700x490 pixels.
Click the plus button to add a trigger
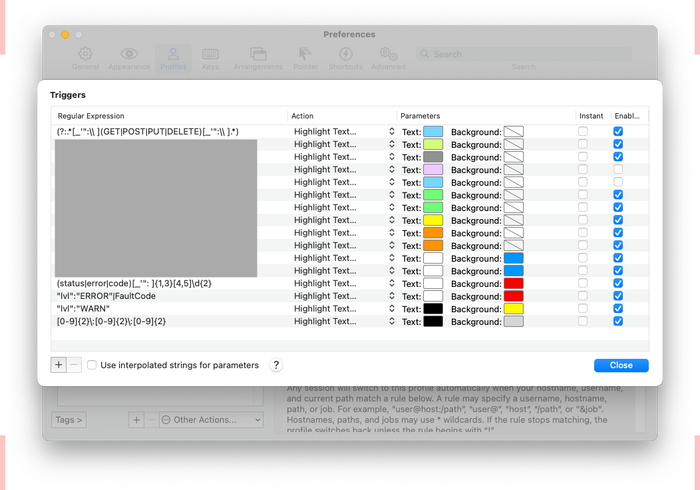59,365
